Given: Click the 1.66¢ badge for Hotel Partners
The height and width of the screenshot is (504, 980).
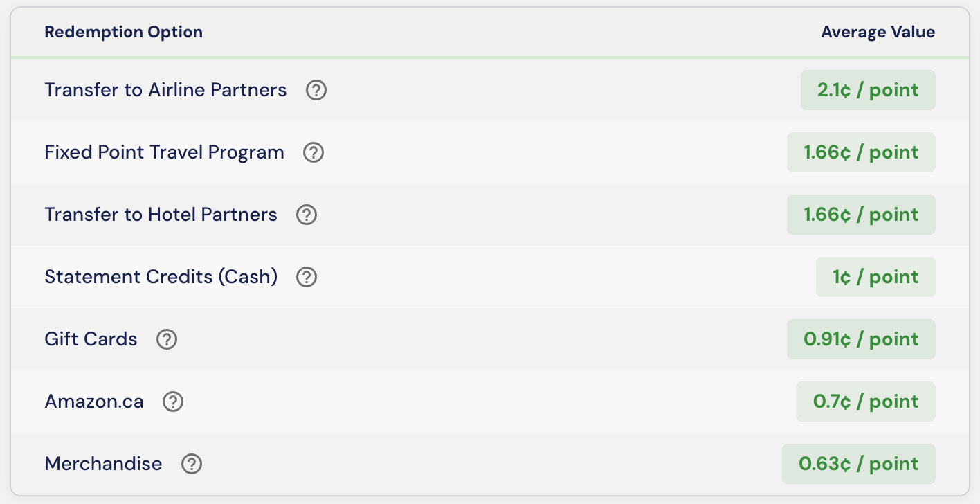Looking at the screenshot, I should click(861, 215).
